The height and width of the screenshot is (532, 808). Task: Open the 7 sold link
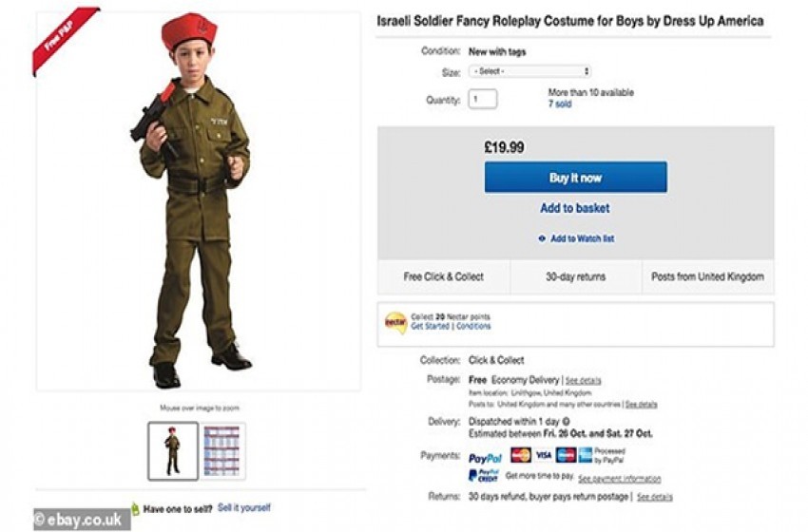pos(559,104)
